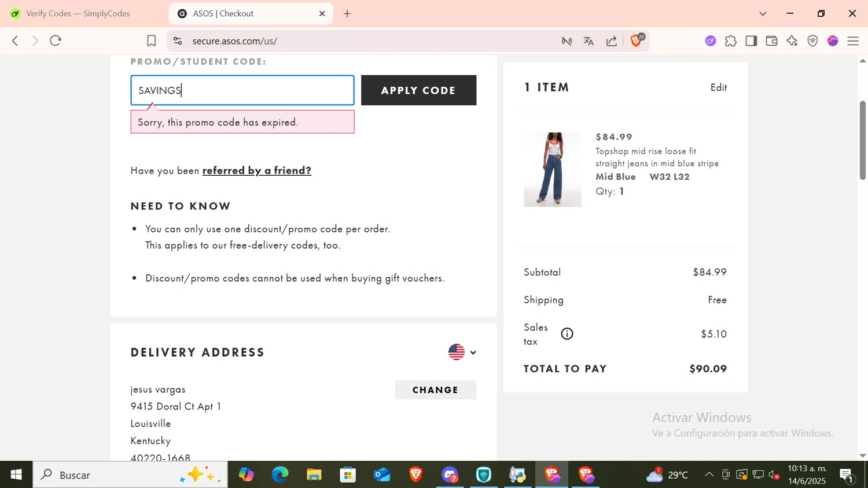
Task: Open Outlook from the taskbar
Action: tap(382, 475)
